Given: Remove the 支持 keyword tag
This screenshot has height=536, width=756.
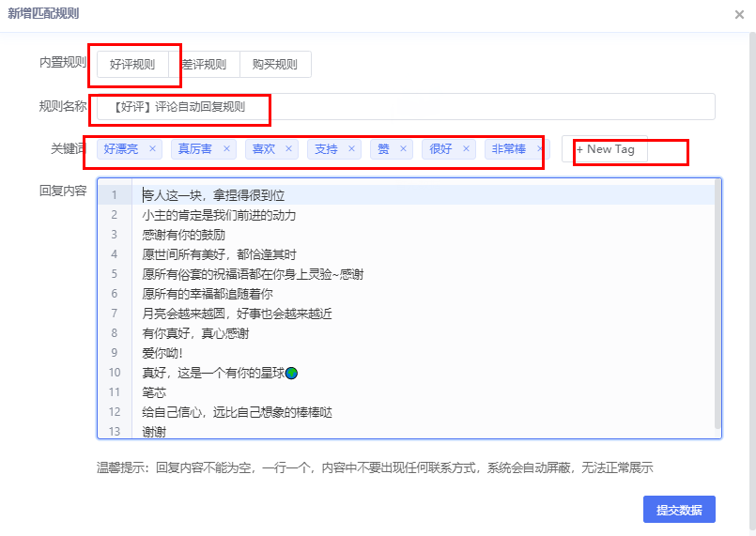Looking at the screenshot, I should pos(351,148).
